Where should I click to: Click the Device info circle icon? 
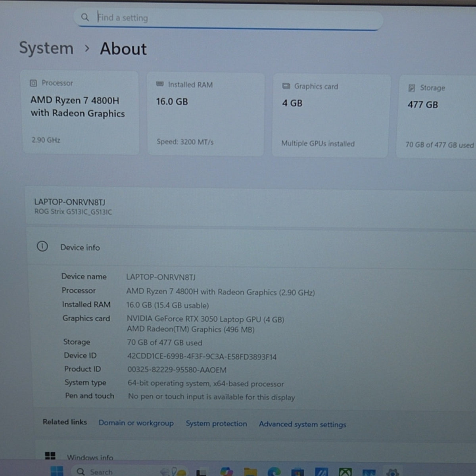(x=42, y=246)
